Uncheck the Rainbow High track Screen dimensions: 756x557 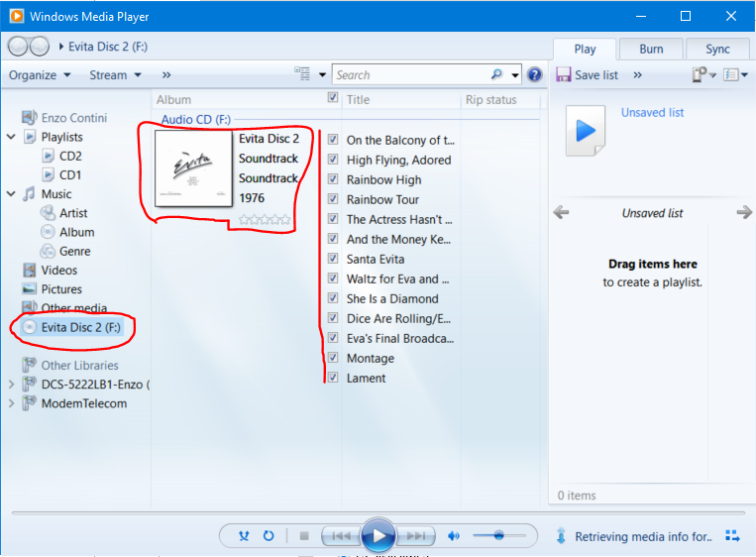click(333, 179)
